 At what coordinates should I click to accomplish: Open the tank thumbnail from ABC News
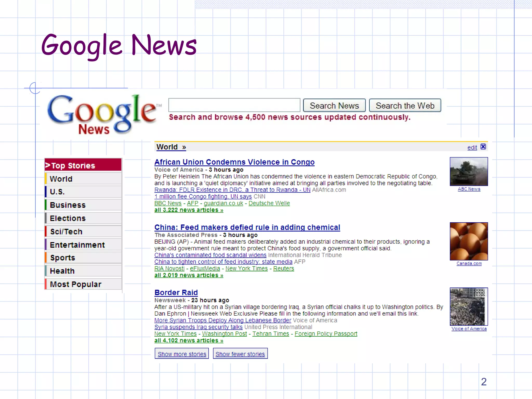click(x=469, y=171)
